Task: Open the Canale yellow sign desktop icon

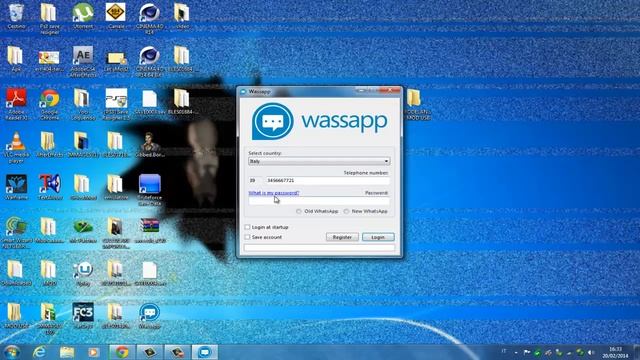Action: (116, 16)
